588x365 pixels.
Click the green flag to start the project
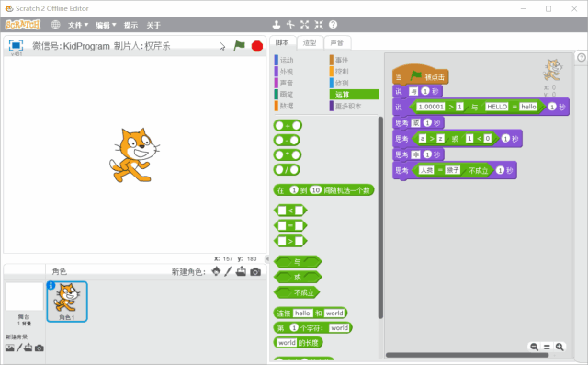239,46
